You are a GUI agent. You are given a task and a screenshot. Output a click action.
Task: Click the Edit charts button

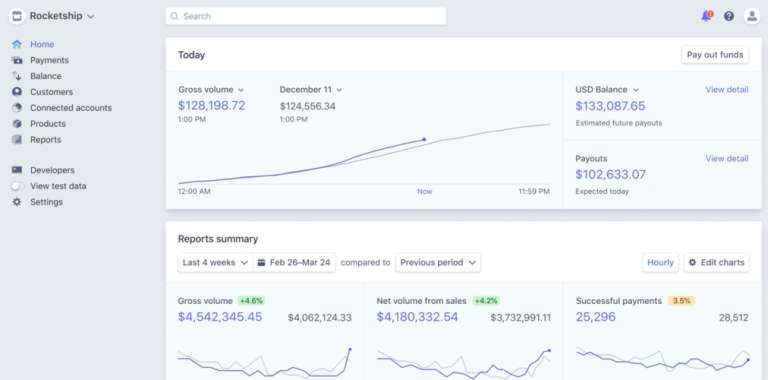coord(717,262)
